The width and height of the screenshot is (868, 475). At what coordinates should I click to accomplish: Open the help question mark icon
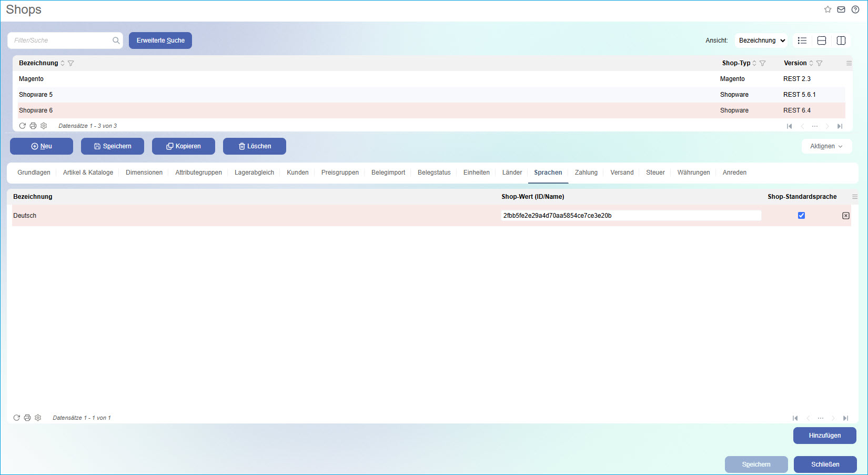tap(855, 9)
